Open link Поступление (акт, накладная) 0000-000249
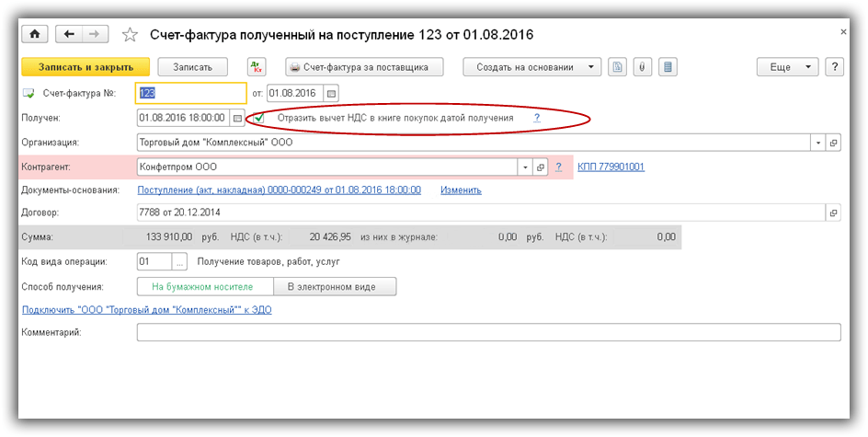The image size is (868, 437). (x=279, y=190)
